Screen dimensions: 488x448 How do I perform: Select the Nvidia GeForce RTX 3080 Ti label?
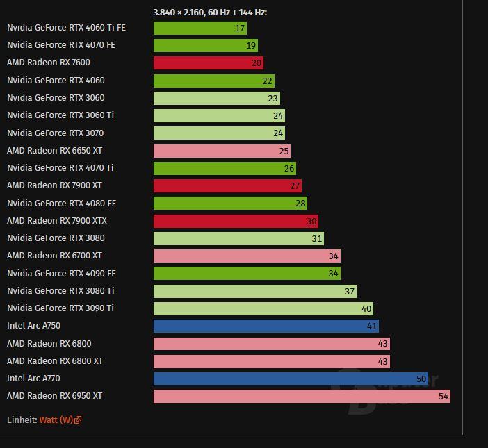point(60,291)
